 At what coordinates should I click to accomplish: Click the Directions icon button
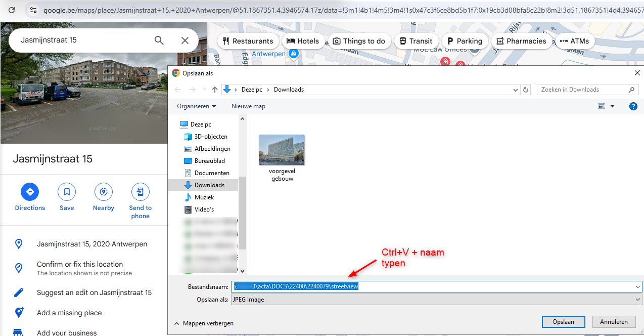pos(30,192)
